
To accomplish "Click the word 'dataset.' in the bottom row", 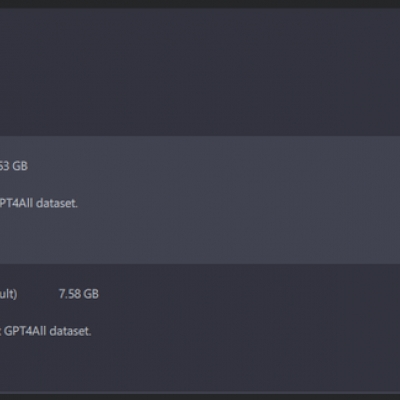I will point(70,331).
